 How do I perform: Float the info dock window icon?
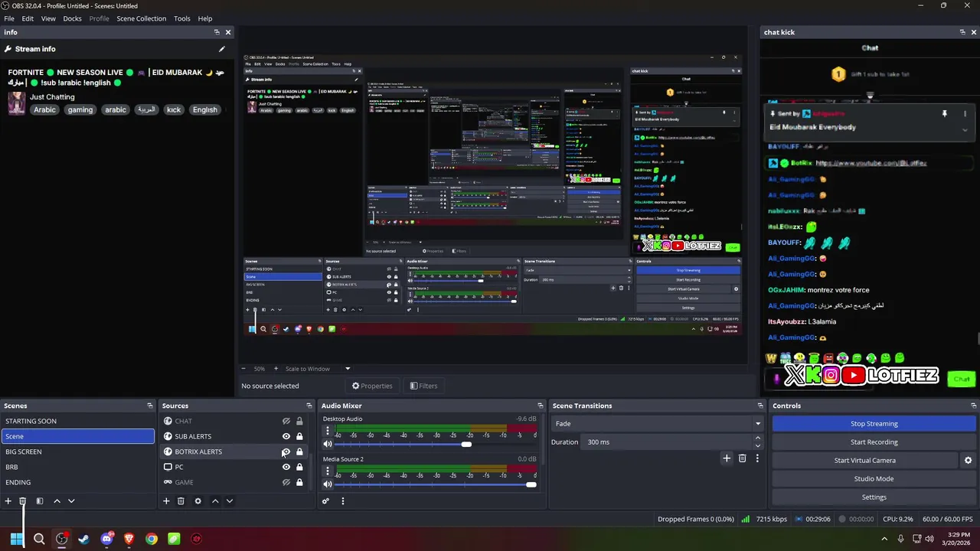[x=217, y=32]
